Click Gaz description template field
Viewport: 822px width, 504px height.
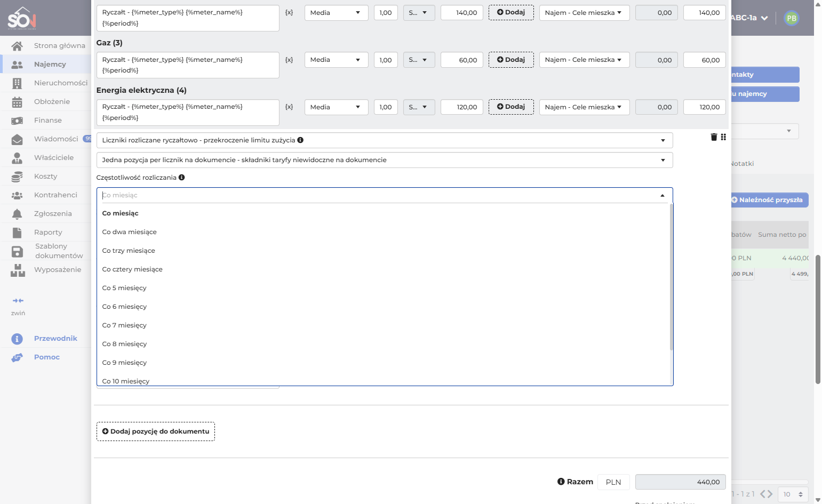(x=188, y=65)
